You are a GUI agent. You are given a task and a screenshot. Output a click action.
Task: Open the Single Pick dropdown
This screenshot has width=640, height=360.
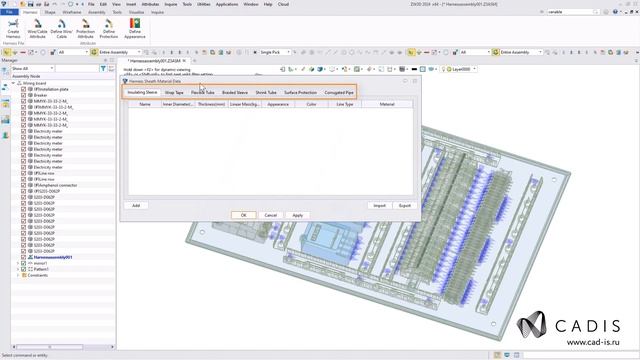click(275, 52)
